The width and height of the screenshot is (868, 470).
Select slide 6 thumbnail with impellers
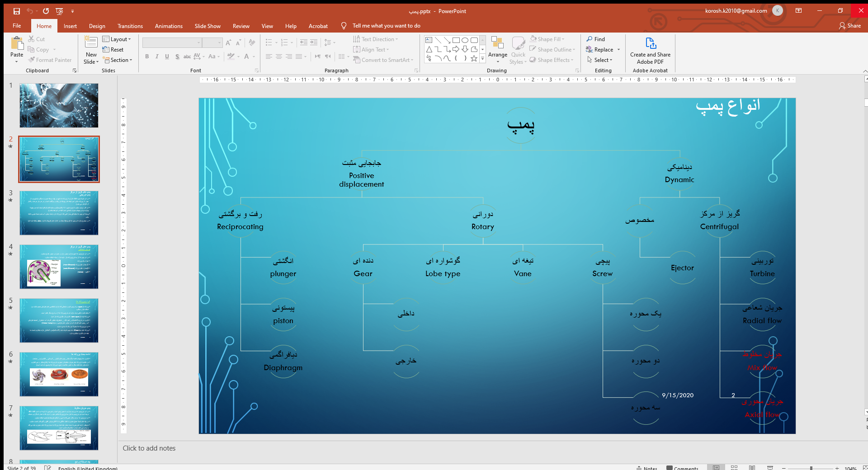tap(59, 374)
